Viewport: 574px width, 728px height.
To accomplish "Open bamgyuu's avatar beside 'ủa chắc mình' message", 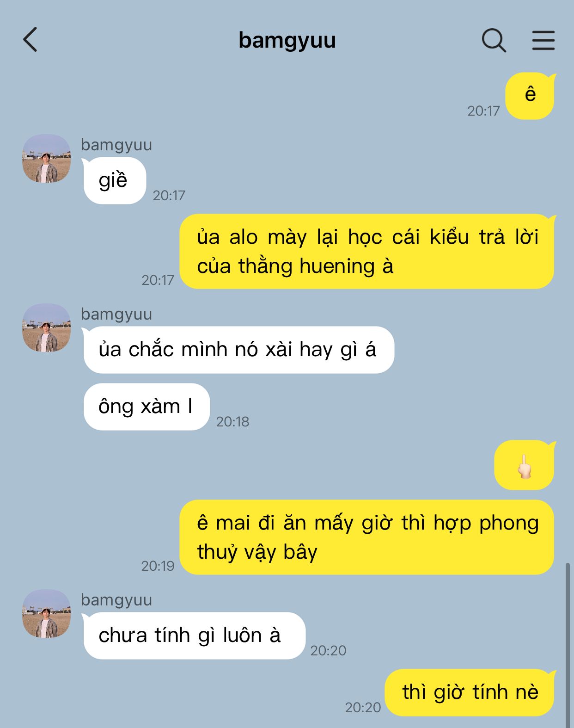I will click(x=47, y=327).
